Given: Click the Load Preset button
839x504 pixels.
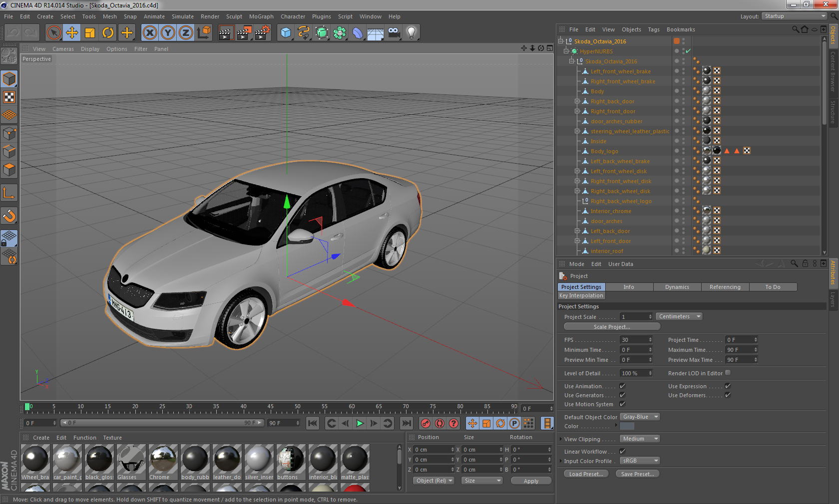Looking at the screenshot, I should coord(586,474).
